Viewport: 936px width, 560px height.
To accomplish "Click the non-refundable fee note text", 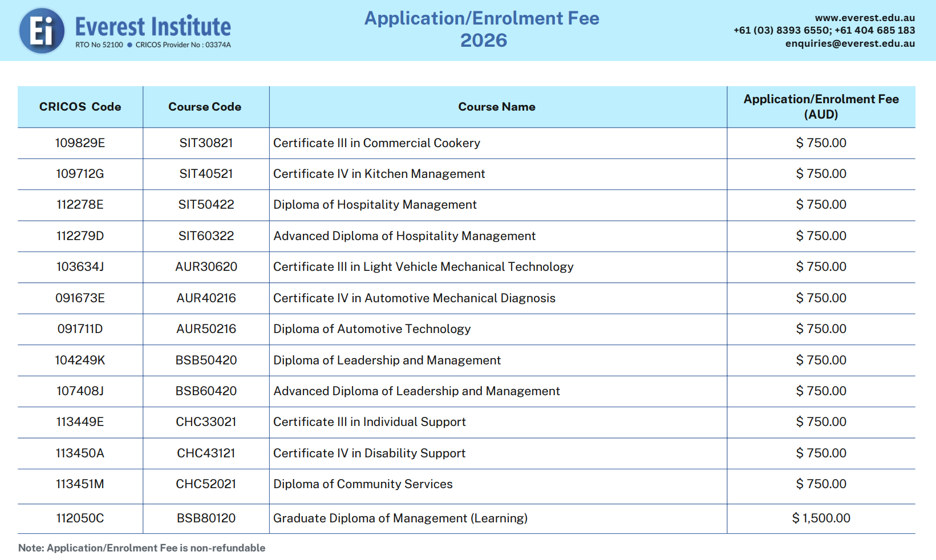I will tap(141, 548).
